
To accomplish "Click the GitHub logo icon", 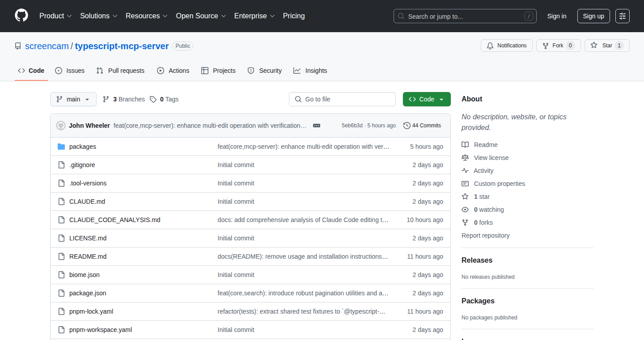I will pos(21,16).
